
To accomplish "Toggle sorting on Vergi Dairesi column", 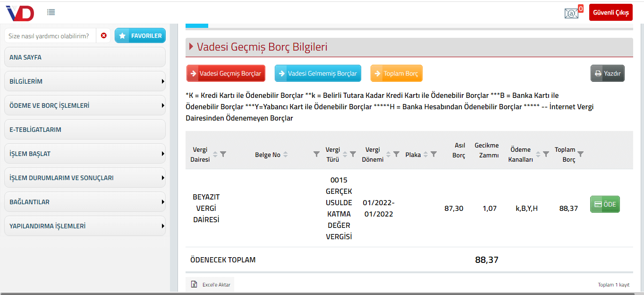I will pyautogui.click(x=215, y=154).
